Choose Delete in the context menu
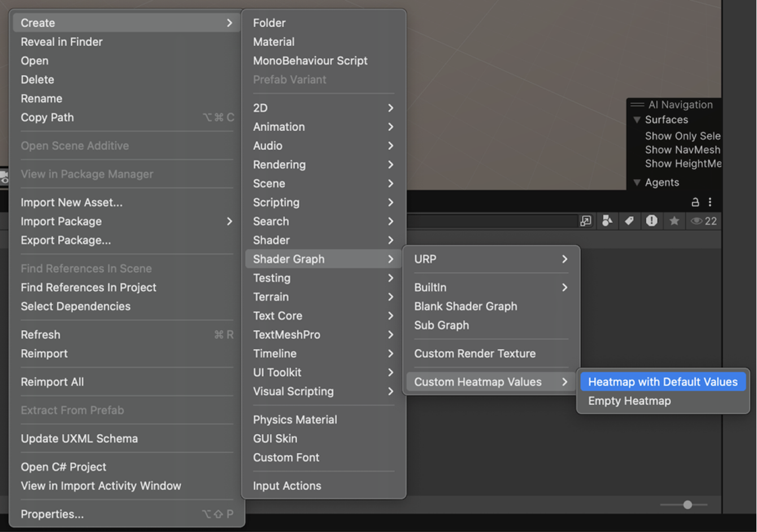Viewport: 757px width, 532px height. coord(127,80)
